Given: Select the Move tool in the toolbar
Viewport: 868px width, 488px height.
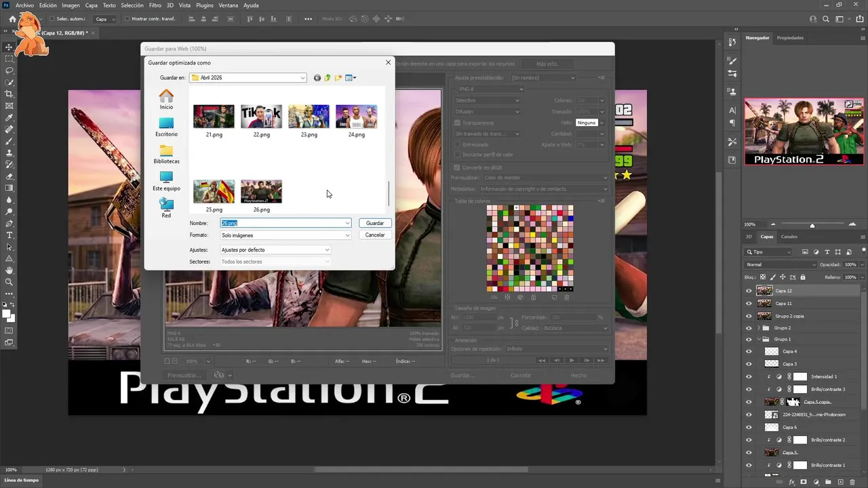Looking at the screenshot, I should coord(9,47).
